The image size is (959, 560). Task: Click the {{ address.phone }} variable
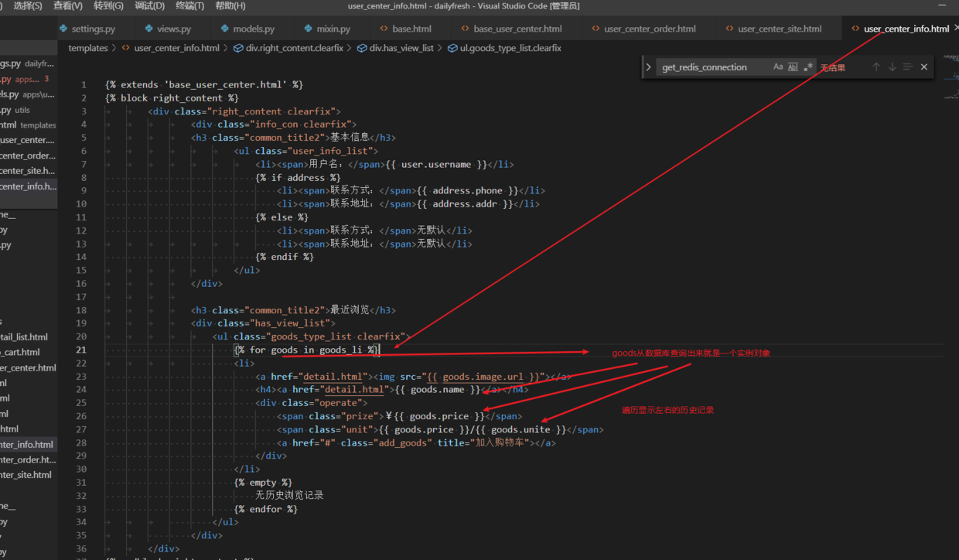(x=467, y=190)
